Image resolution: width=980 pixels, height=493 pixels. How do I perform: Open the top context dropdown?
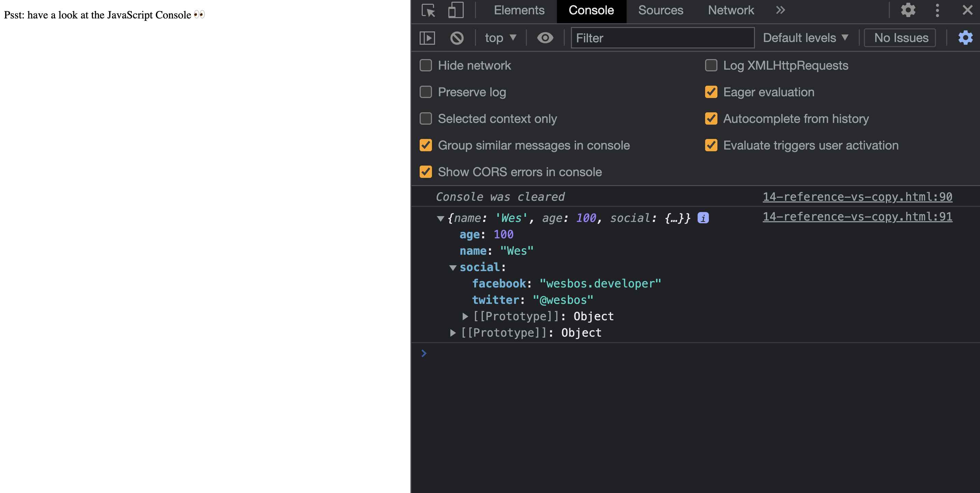click(500, 38)
